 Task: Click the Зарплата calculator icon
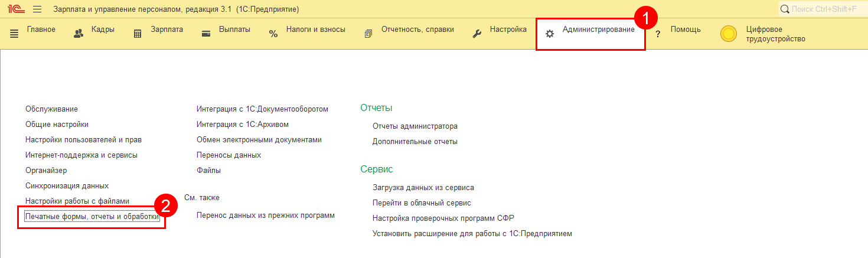(x=138, y=34)
